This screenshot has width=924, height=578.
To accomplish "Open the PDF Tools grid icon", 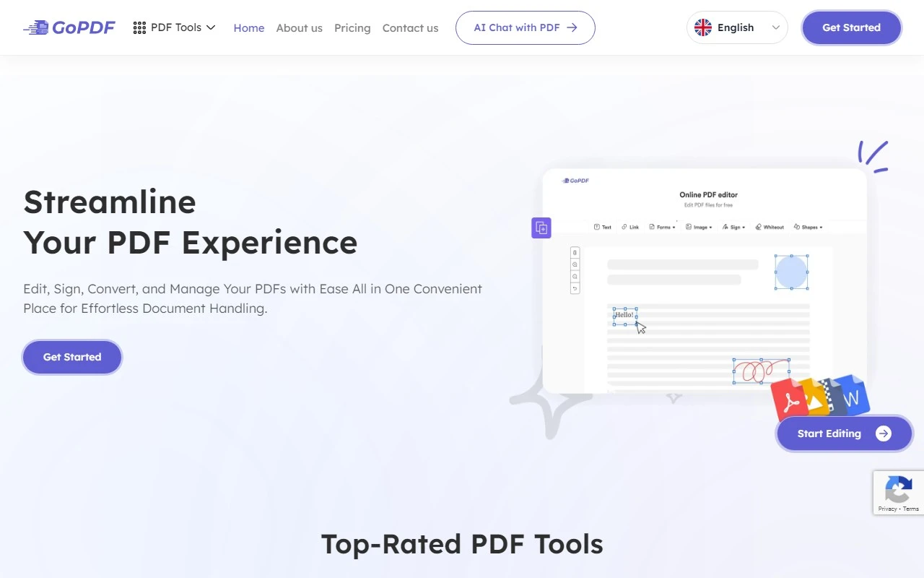I will [139, 27].
